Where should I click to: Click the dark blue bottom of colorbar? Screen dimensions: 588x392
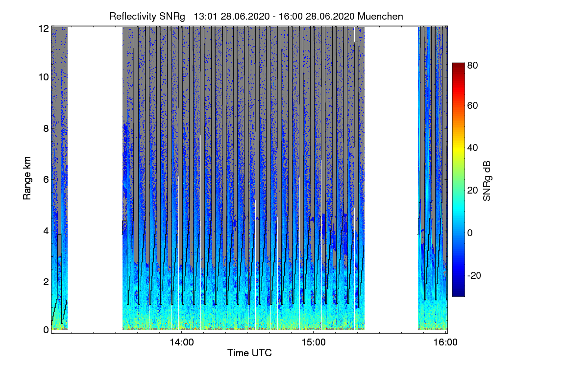[458, 293]
